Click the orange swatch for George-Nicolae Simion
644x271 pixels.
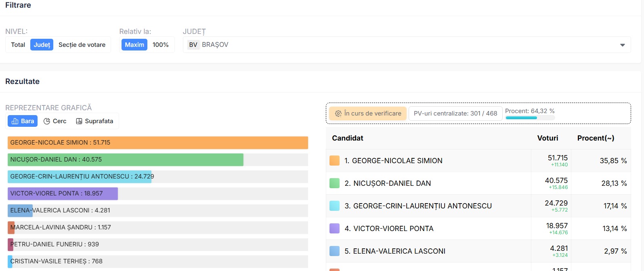click(x=335, y=161)
